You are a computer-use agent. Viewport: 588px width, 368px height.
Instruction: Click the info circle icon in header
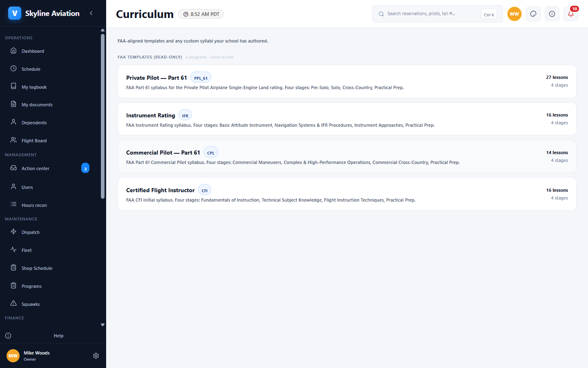[x=552, y=14]
